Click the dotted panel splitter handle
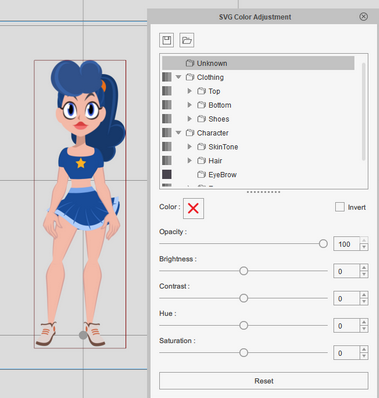 [263, 192]
